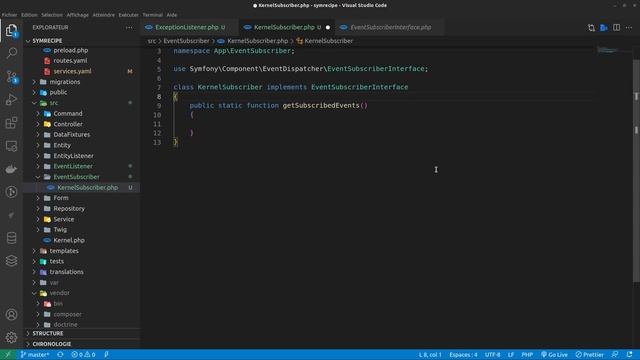Collapse the EventSubscriber folder
Viewport: 640px width, 360px height.
(82, 177)
